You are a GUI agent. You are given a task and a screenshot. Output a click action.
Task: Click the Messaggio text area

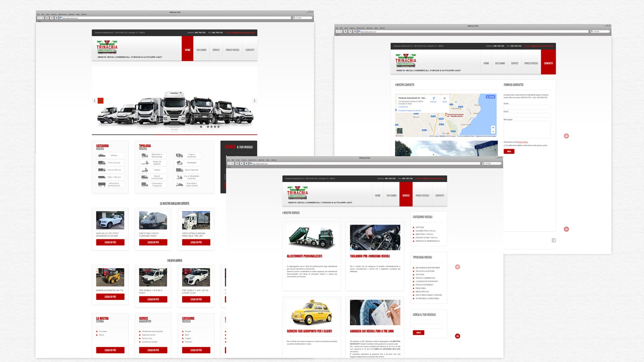[527, 129]
